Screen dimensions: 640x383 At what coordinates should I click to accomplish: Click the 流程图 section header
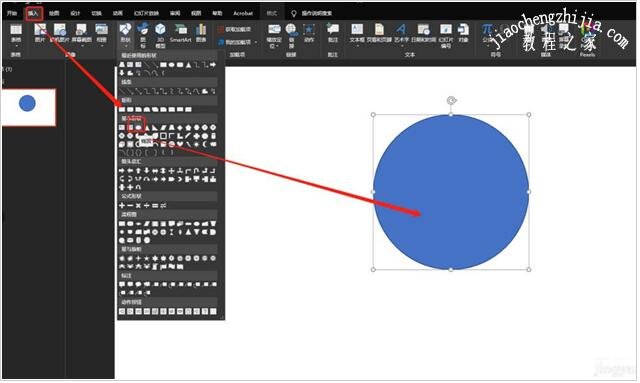[x=168, y=214]
